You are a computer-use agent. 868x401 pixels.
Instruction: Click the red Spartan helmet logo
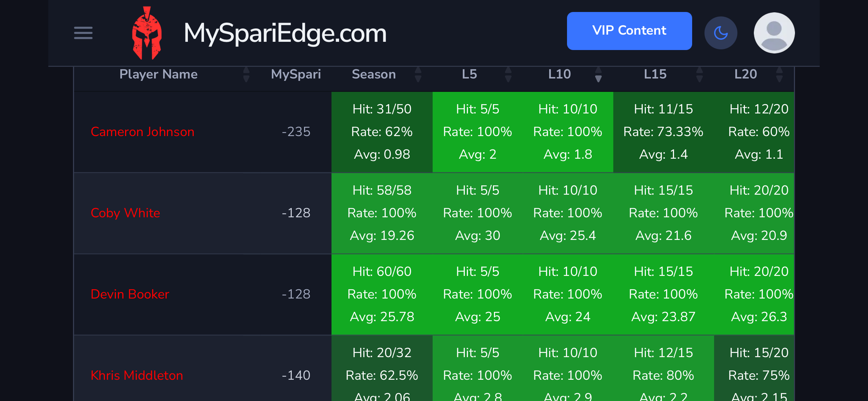(x=147, y=33)
